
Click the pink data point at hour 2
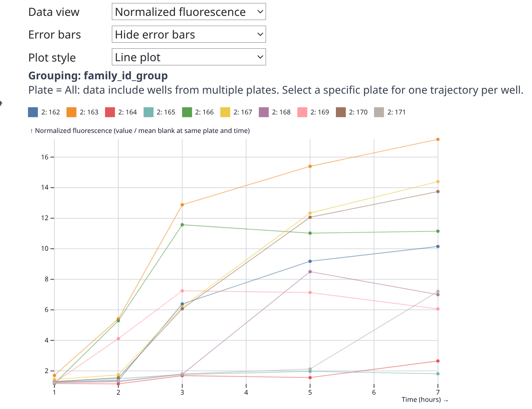118,339
